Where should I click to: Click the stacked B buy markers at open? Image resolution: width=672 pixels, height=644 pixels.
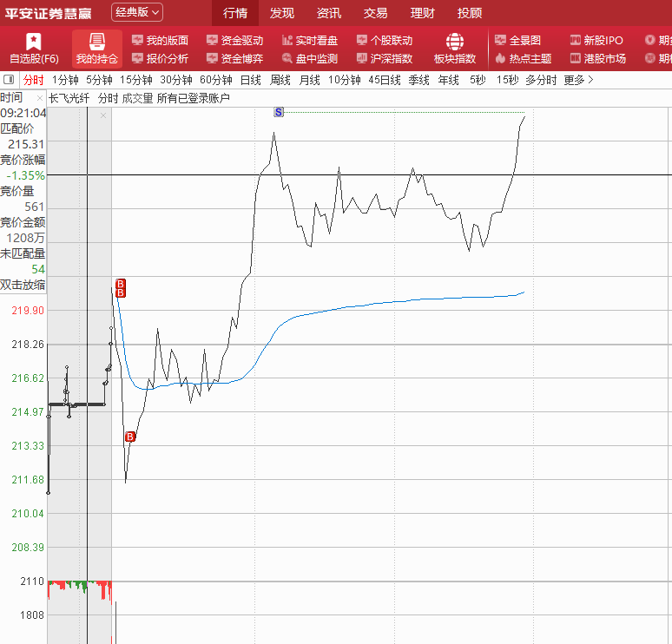(121, 288)
